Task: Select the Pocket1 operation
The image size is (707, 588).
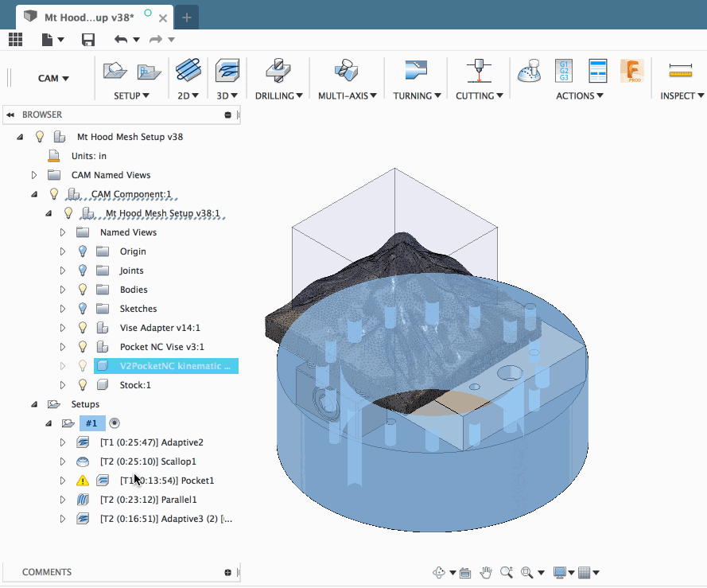Action: coord(167,481)
